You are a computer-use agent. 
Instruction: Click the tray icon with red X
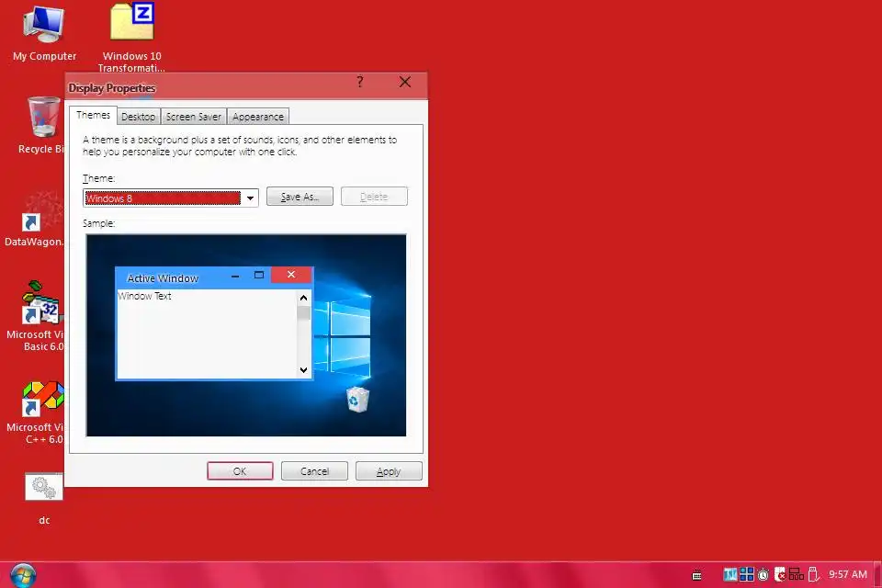click(x=780, y=574)
